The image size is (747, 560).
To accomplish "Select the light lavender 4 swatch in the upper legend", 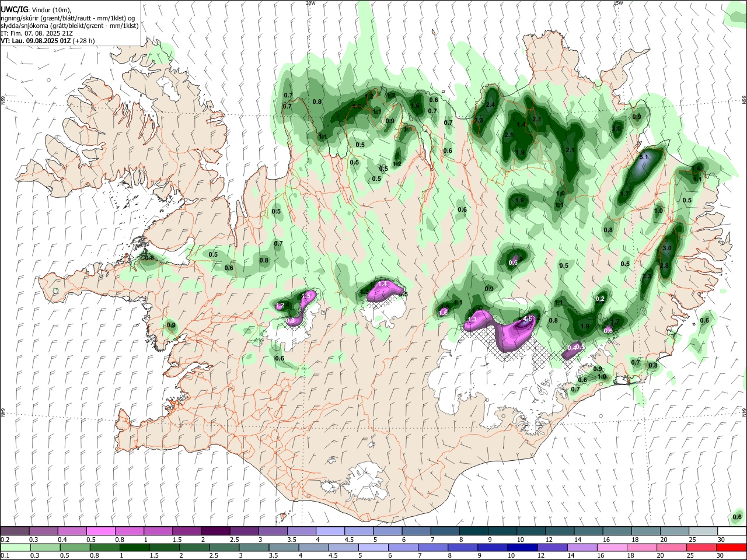I will [x=330, y=531].
